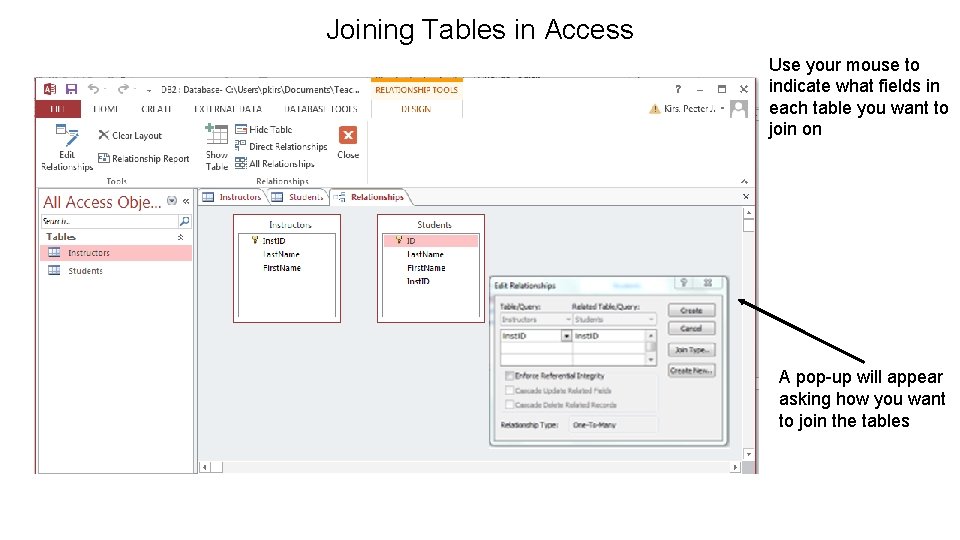Select FirstName field in Students table box
The image size is (960, 540).
click(x=426, y=268)
